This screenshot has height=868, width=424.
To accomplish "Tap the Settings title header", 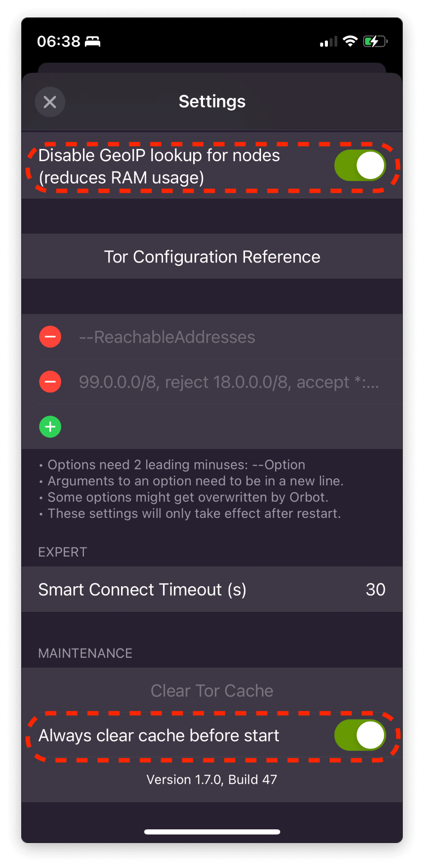I will pyautogui.click(x=212, y=101).
